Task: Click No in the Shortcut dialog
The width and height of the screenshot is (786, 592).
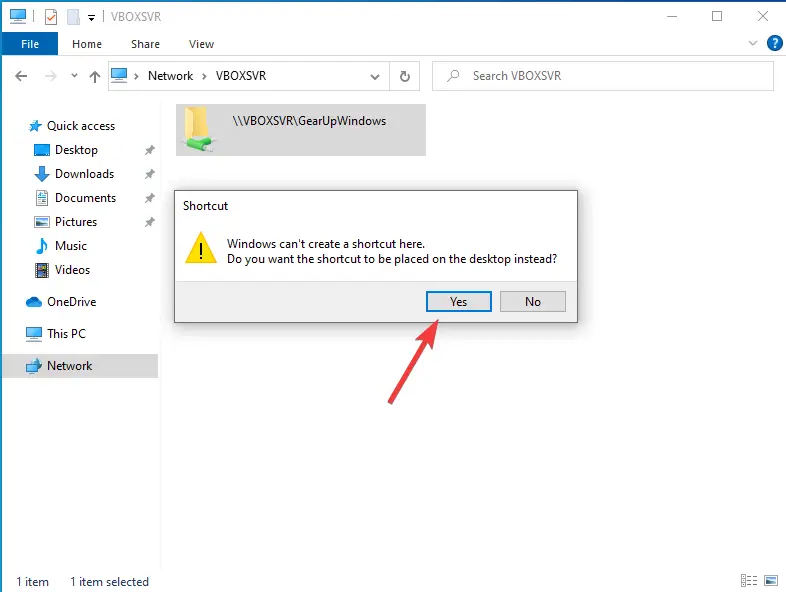Action: point(532,301)
